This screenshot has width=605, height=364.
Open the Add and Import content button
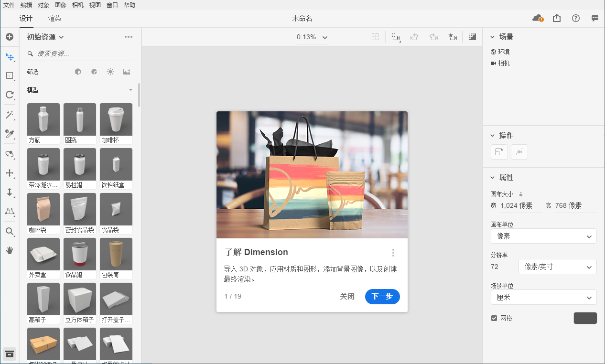click(x=10, y=37)
